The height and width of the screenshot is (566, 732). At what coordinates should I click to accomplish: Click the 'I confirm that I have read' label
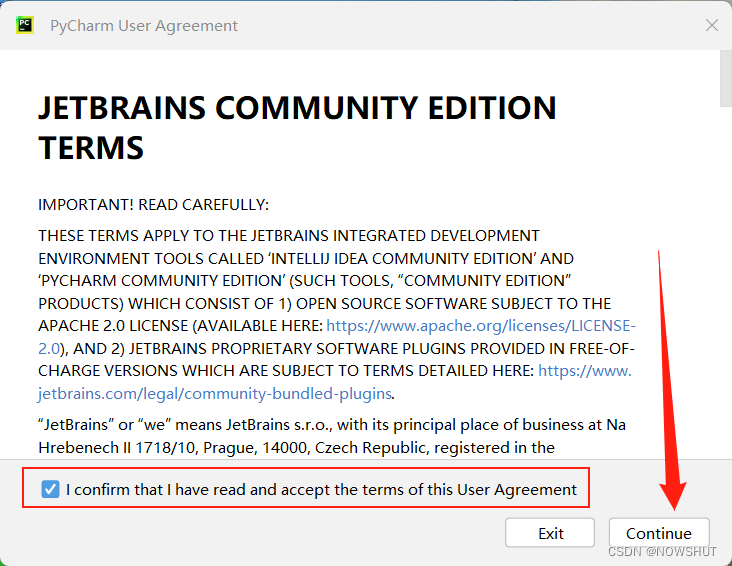point(321,489)
